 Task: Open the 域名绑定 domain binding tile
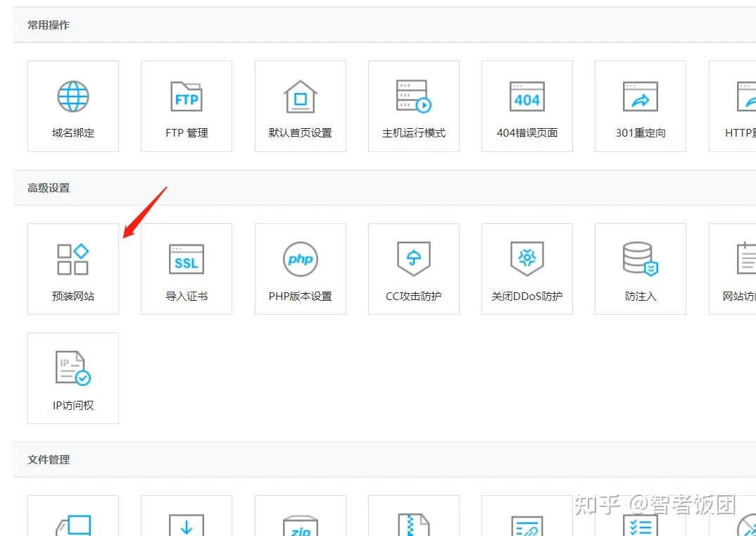73,106
